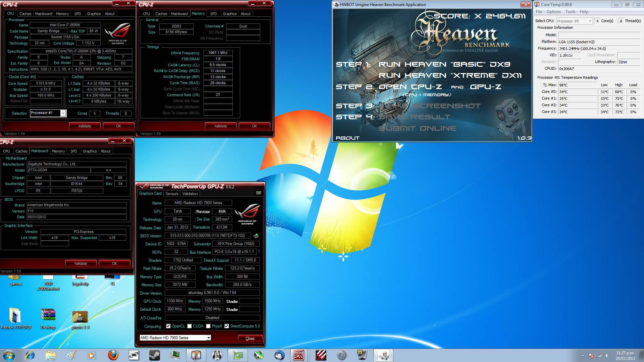Open the Paint icon in the taskbar

coord(71,355)
